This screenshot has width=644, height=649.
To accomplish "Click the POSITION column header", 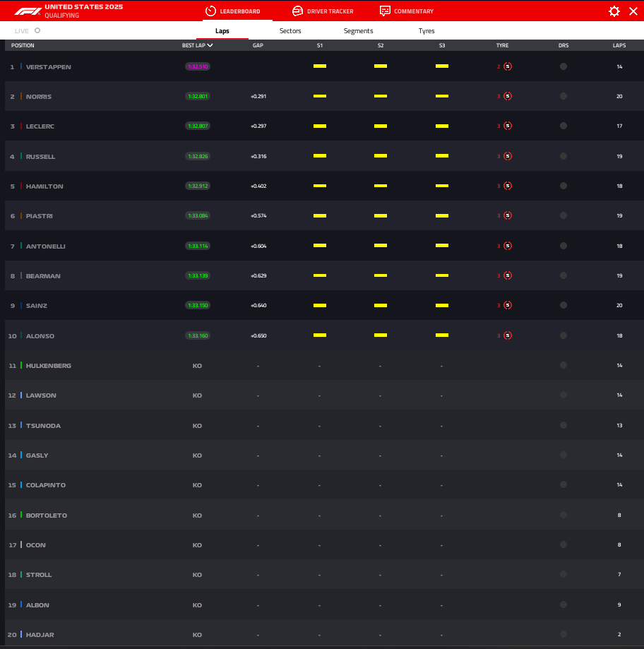I will pos(23,45).
